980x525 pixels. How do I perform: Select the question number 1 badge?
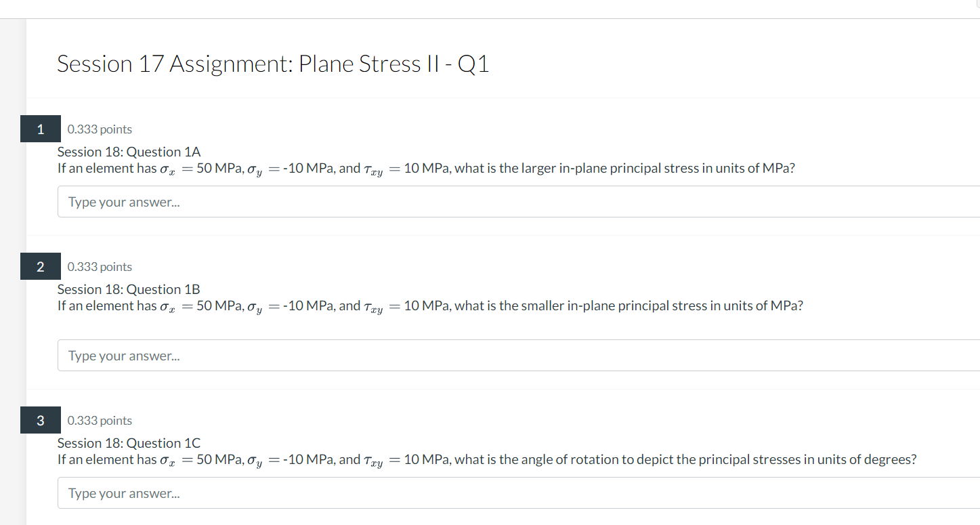[40, 129]
